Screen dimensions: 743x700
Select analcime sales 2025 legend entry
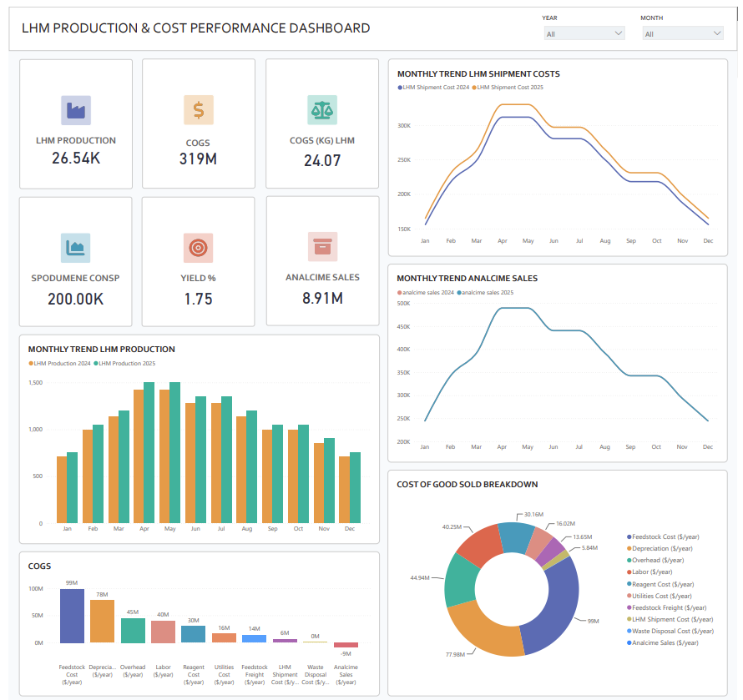(485, 293)
